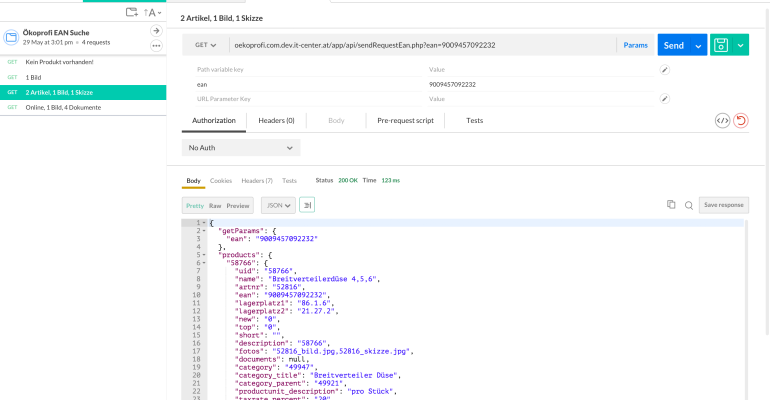Image resolution: width=770 pixels, height=400 pixels.
Task: Click the "123 ms" response time
Action: click(391, 181)
